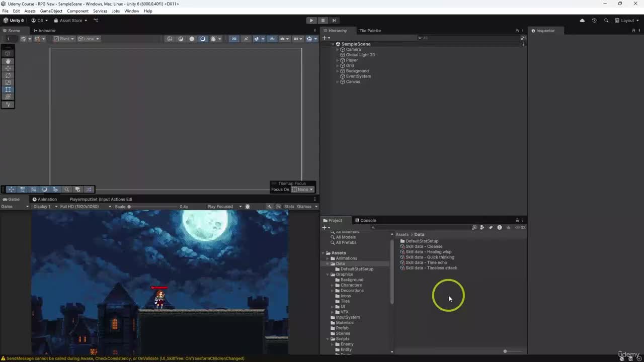Toggle scene visibility eye icon
644x362 pixels.
tap(272, 39)
